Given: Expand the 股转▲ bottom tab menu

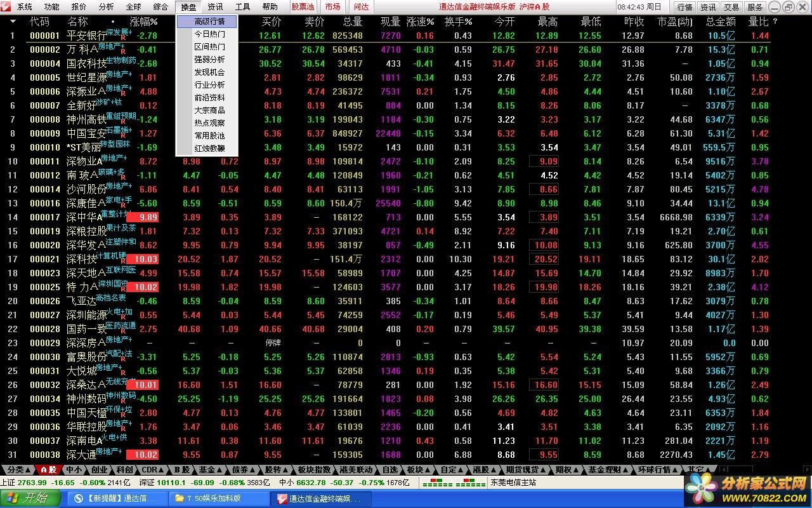Looking at the screenshot, I should click(x=277, y=470).
